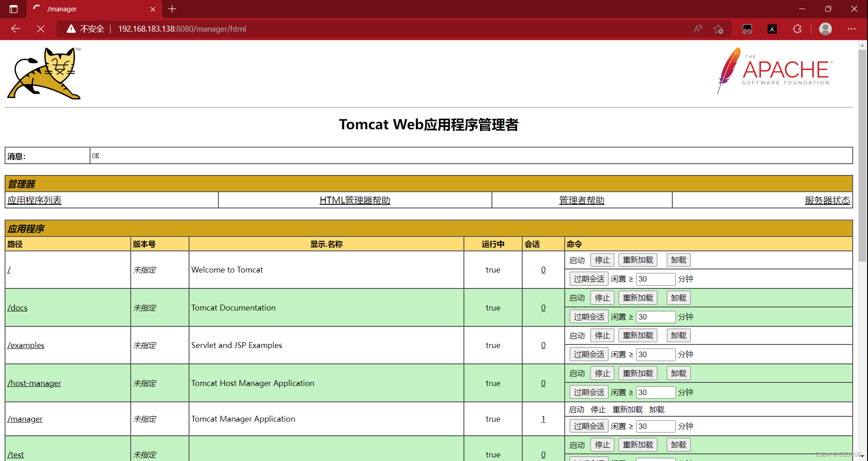Click 停止 button for /test
The height and width of the screenshot is (461, 868).
click(x=602, y=445)
